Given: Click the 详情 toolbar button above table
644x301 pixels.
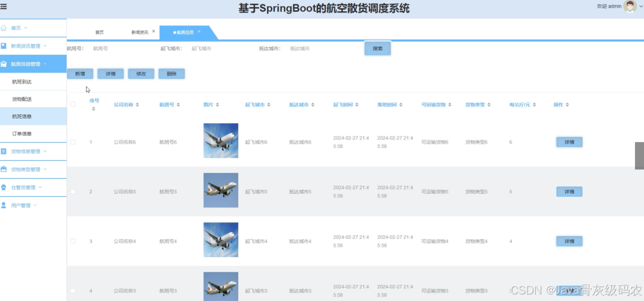Looking at the screenshot, I should [111, 74].
